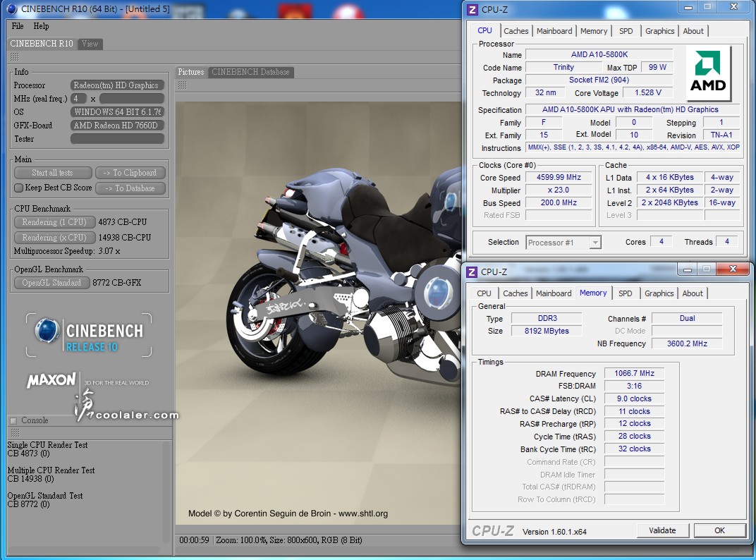Viewport: 756px width, 560px height.
Task: Click the CPU-Z icon in upper window title bar
Action: (473, 9)
